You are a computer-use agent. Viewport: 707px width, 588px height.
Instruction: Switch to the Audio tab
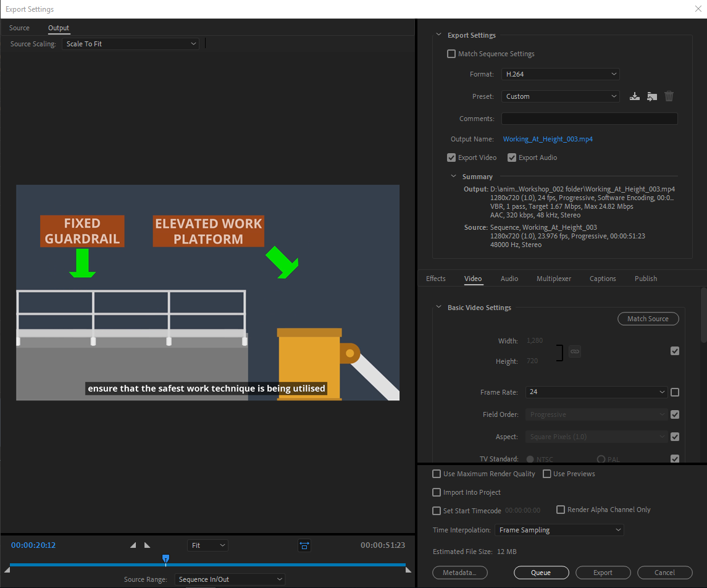509,279
